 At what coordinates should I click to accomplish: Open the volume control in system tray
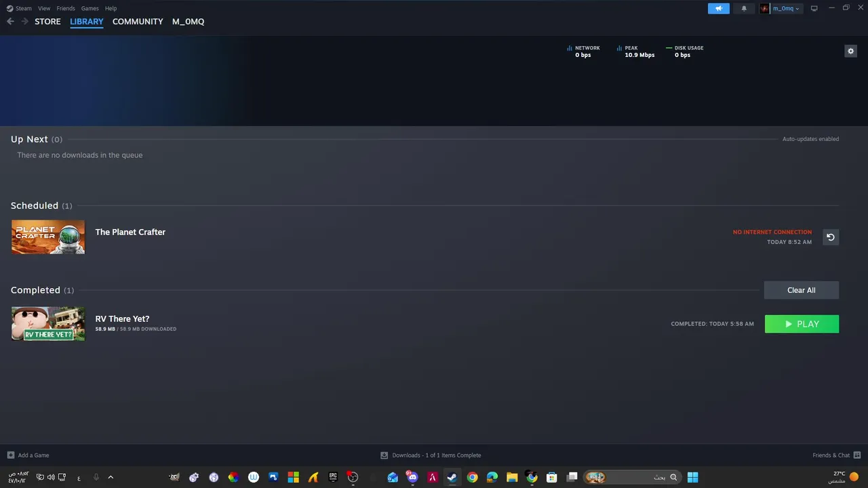click(51, 477)
